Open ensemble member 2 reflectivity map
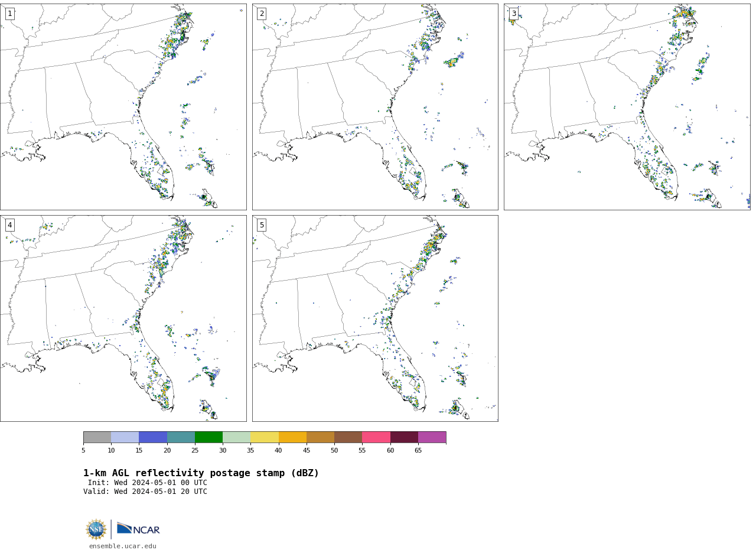The height and width of the screenshot is (553, 756). pos(375,107)
